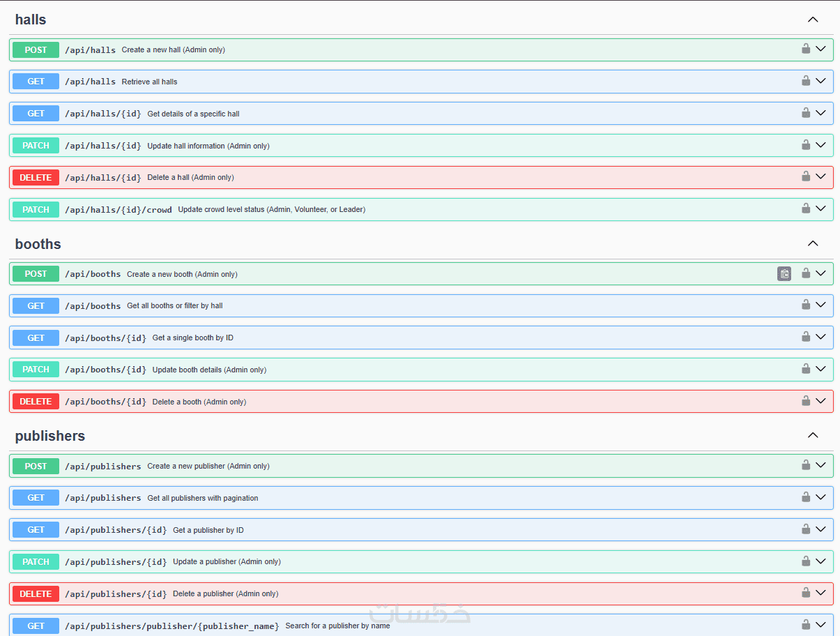840x636 pixels.
Task: Click lock icon on Retrieve all halls row
Action: 806,81
